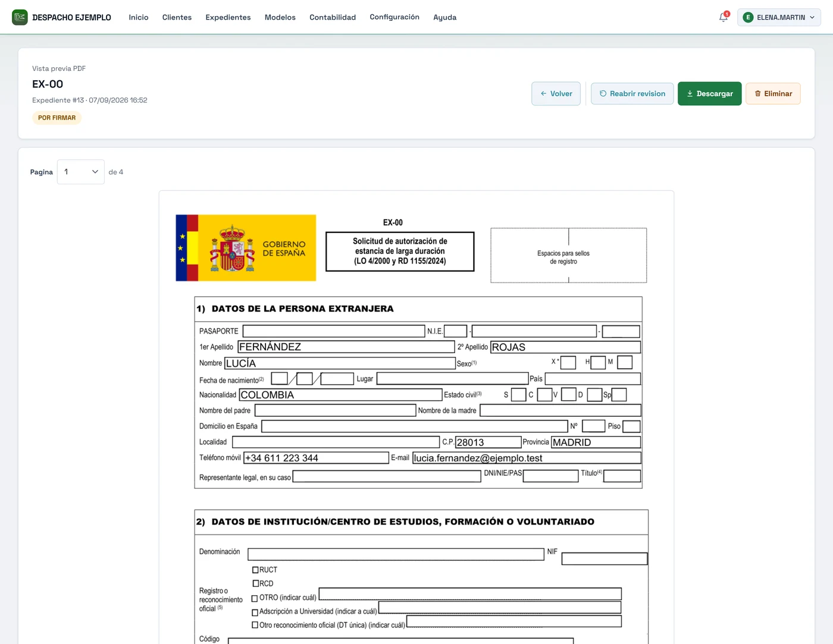Click the download arrow icon on Descargar
The height and width of the screenshot is (644, 833).
(x=690, y=93)
